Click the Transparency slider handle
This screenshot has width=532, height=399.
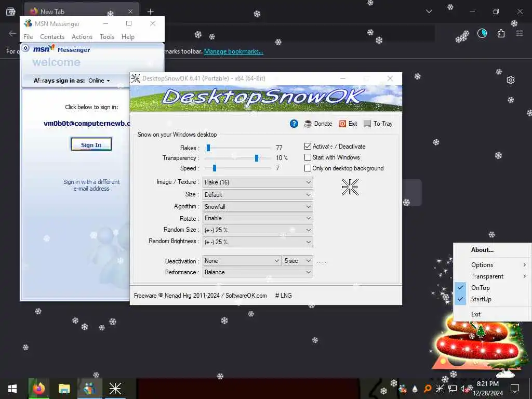257,158
